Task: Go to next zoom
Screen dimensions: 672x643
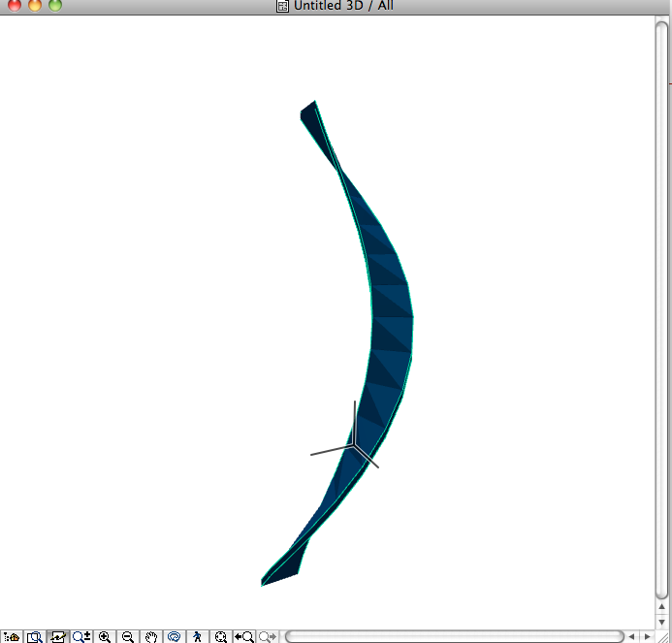Action: click(268, 636)
